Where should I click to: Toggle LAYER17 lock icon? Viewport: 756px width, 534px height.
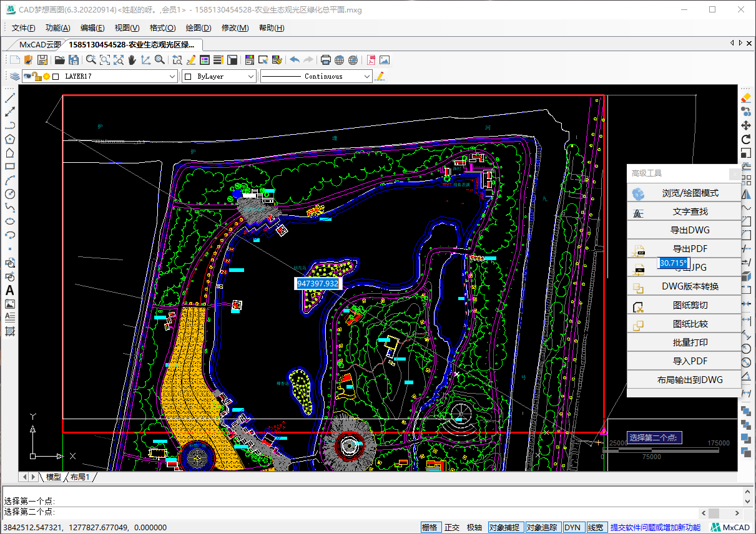click(x=37, y=76)
